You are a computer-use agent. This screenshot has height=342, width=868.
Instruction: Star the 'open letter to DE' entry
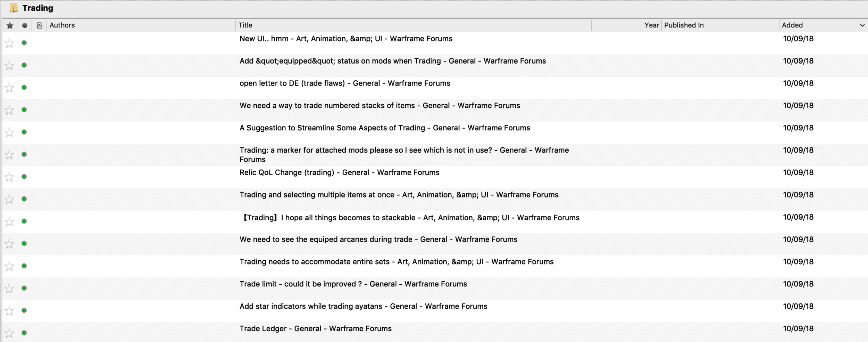click(9, 88)
